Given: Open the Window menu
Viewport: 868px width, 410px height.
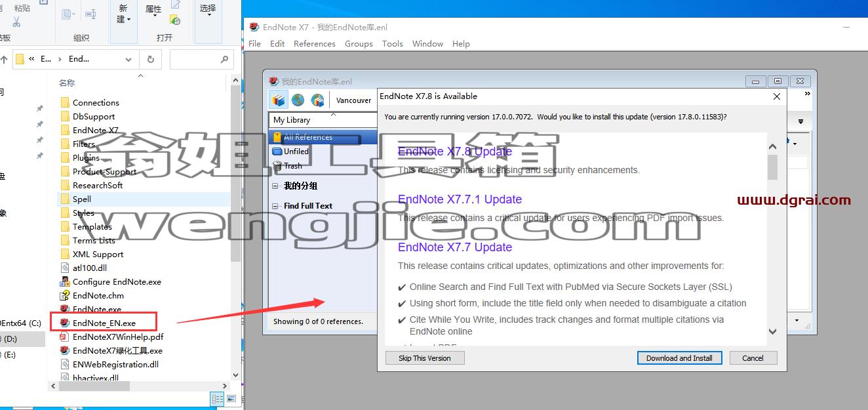Looking at the screenshot, I should pyautogui.click(x=427, y=44).
